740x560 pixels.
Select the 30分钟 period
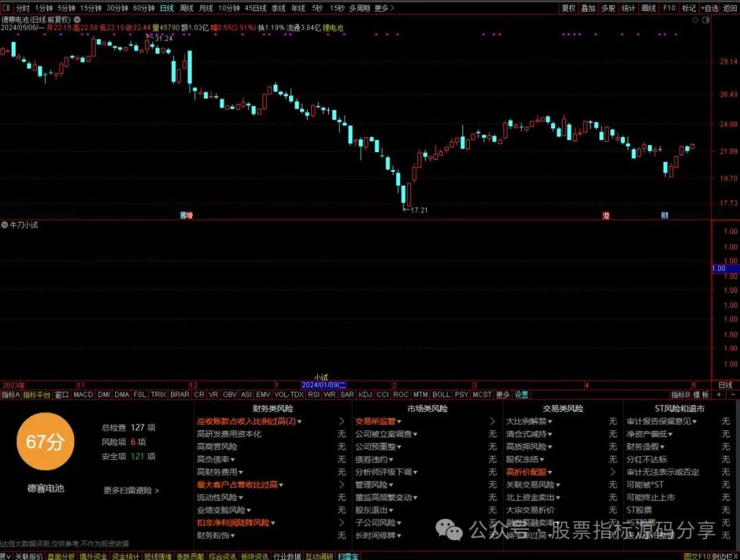pos(118,8)
